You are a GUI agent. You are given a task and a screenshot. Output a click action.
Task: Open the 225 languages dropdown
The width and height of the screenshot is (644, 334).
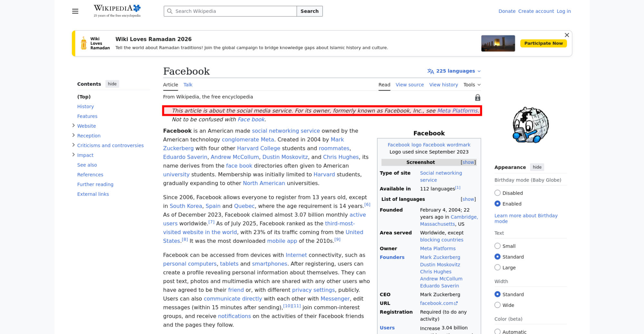[454, 71]
